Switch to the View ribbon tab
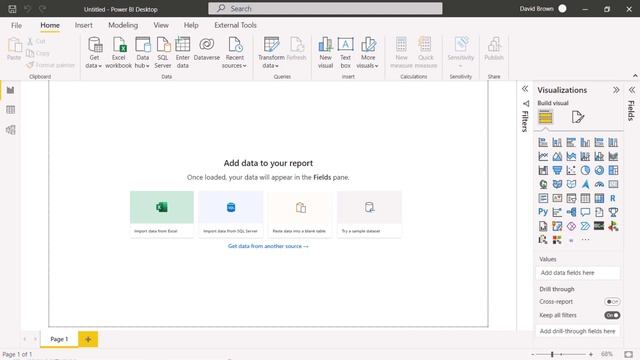Viewport: 640px width, 360px height. coord(161,25)
